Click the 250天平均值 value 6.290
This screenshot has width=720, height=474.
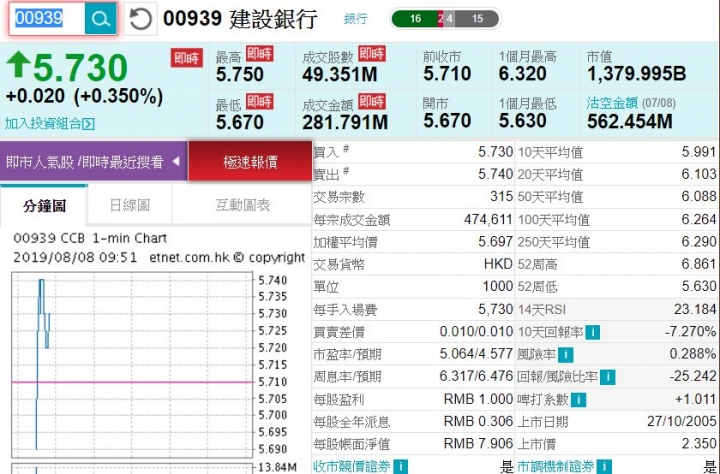click(699, 242)
